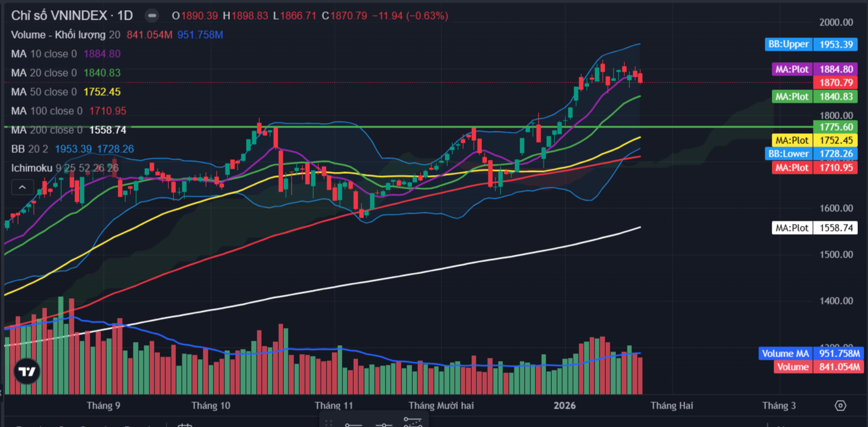Click the Tháng Mười hai time label
The height and width of the screenshot is (427, 868).
click(441, 405)
